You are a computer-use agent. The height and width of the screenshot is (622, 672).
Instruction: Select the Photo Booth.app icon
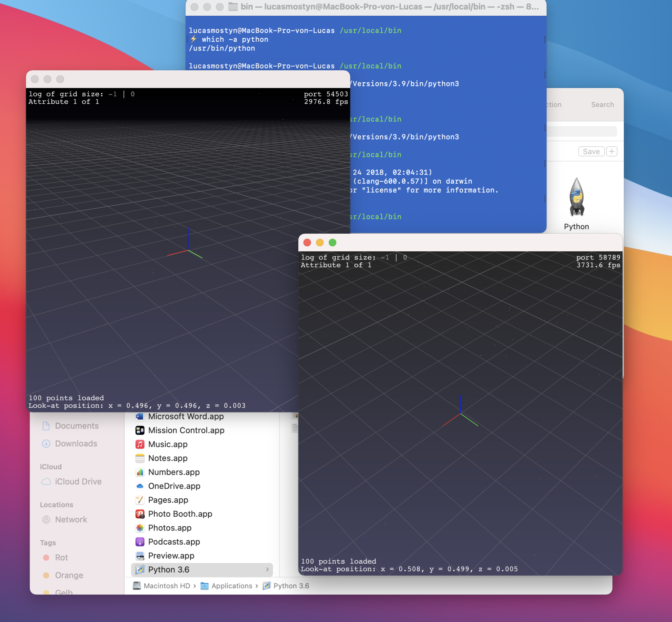[140, 514]
